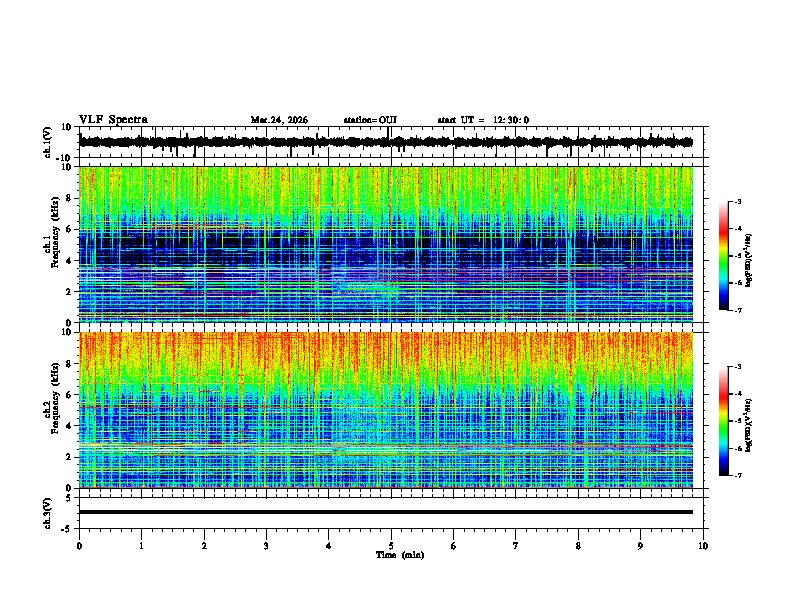Image resolution: width=792 pixels, height=612 pixels.
Task: Click the "station=OUI" header label
Action: point(370,120)
